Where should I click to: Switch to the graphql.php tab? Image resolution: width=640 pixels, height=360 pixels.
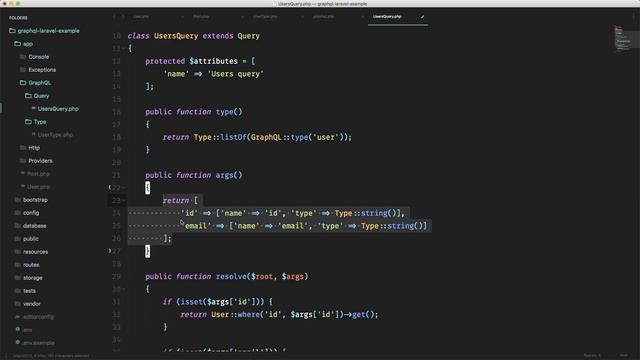pos(324,17)
